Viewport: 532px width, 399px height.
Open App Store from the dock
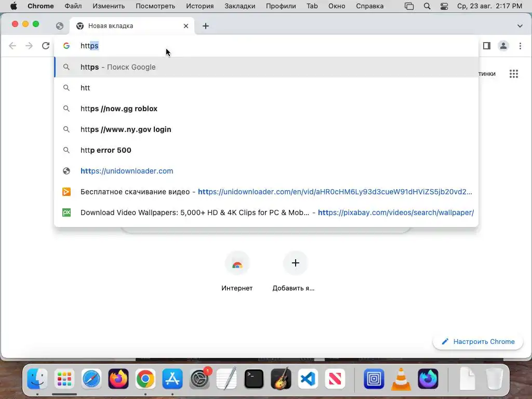pyautogui.click(x=172, y=379)
